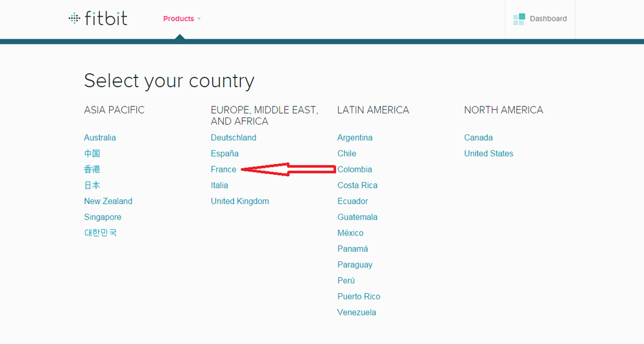Image resolution: width=644 pixels, height=344 pixels.
Task: Expand the Products dropdown arrow
Action: tap(199, 19)
